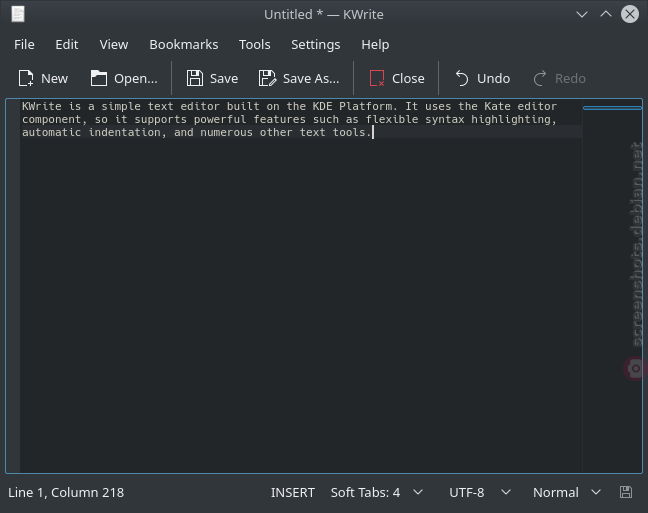Click the Undo arrow icon

click(x=462, y=78)
